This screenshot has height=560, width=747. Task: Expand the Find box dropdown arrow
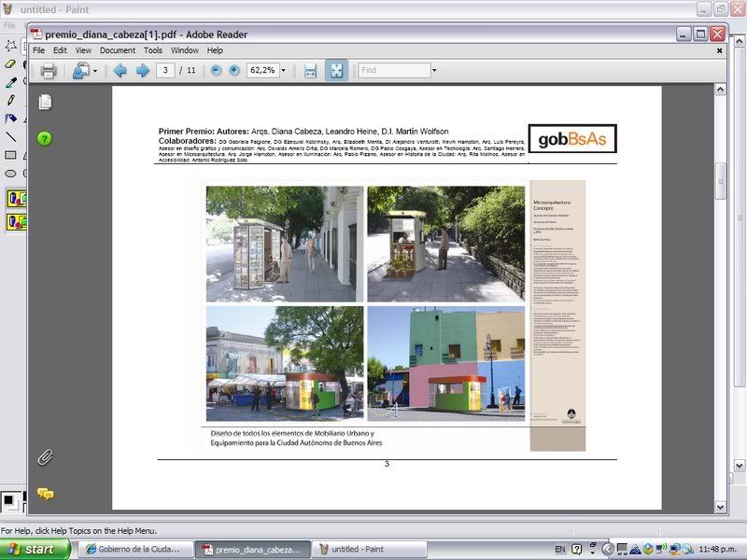[433, 70]
